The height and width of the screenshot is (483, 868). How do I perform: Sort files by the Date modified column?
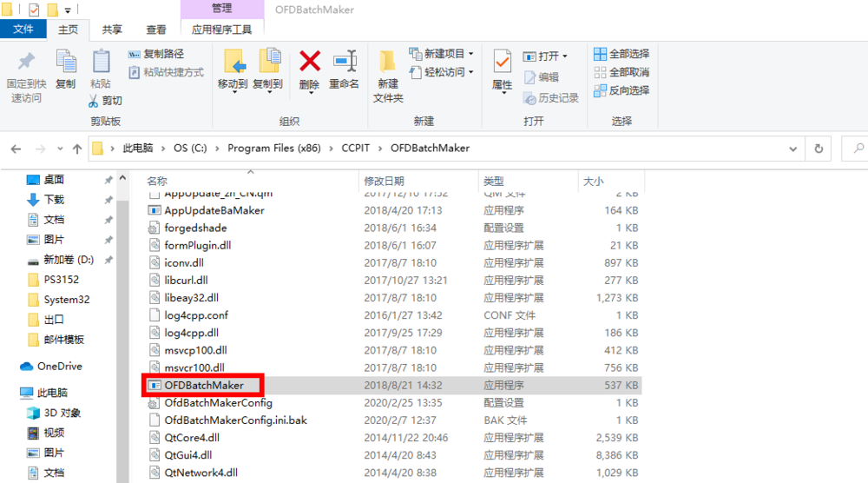[x=384, y=181]
